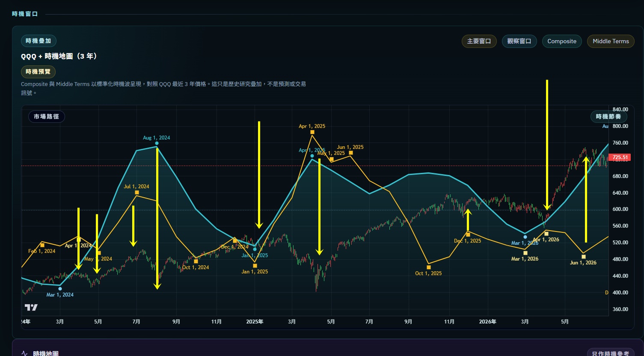This screenshot has width=644, height=356.
Task: Select the cyan Jan 1, 2025 Composite point
Action: [x=255, y=249]
